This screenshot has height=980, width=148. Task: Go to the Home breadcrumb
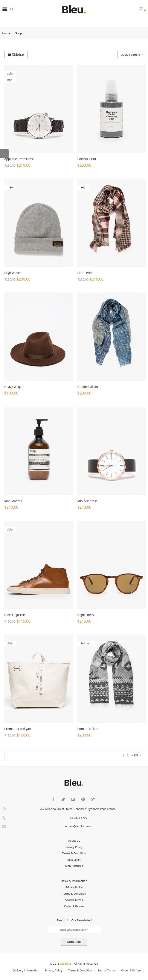pos(6,33)
